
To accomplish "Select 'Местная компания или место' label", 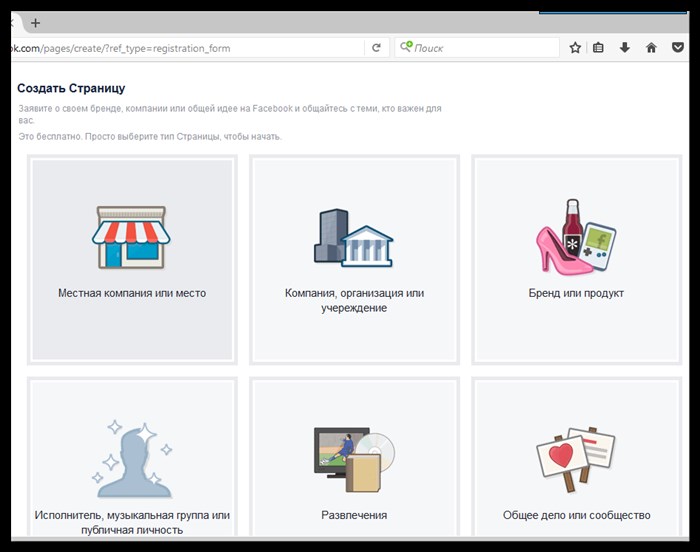I will (x=132, y=293).
